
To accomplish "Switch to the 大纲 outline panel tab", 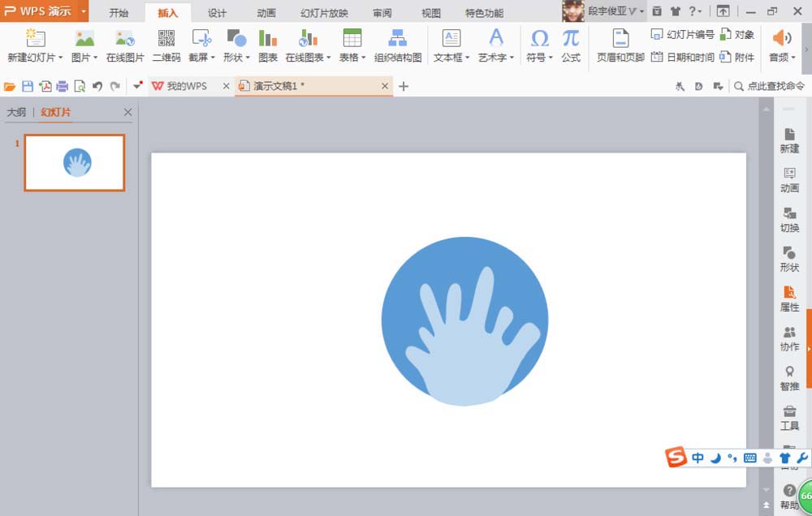I will (x=16, y=112).
